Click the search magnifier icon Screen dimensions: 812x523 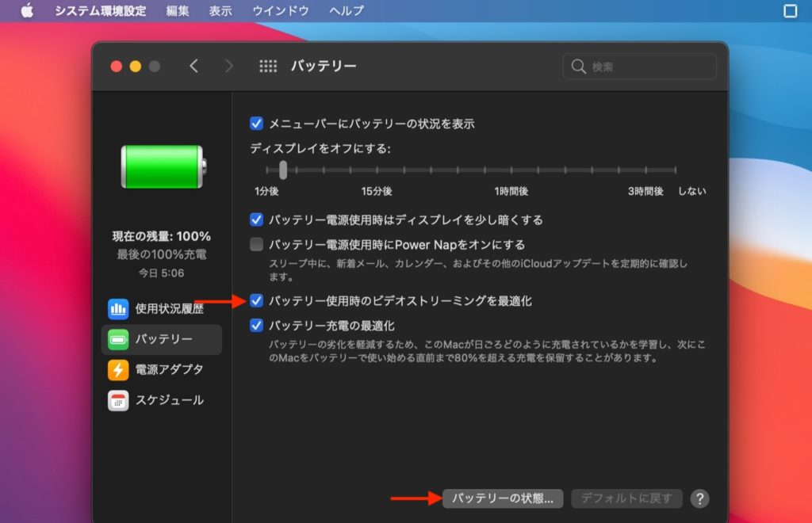tap(577, 67)
